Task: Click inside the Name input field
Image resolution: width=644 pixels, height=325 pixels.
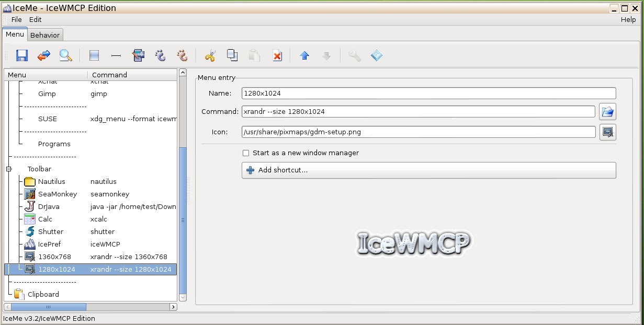Action: 366,93
